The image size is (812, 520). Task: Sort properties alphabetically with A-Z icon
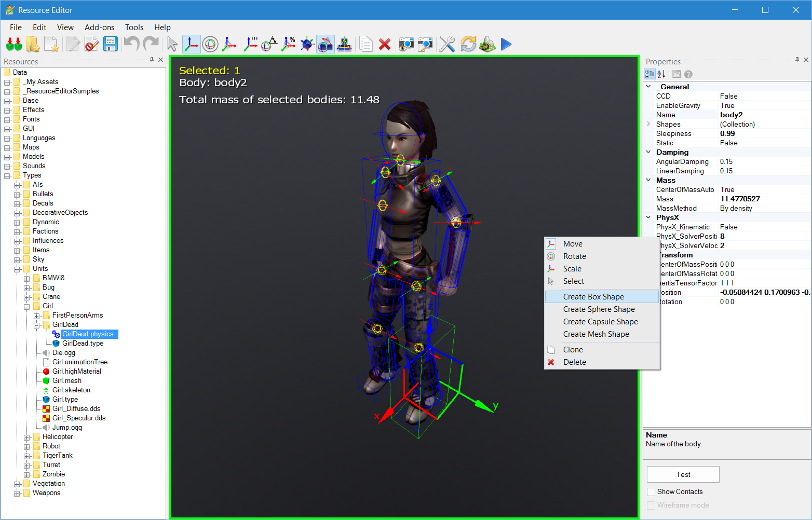661,74
